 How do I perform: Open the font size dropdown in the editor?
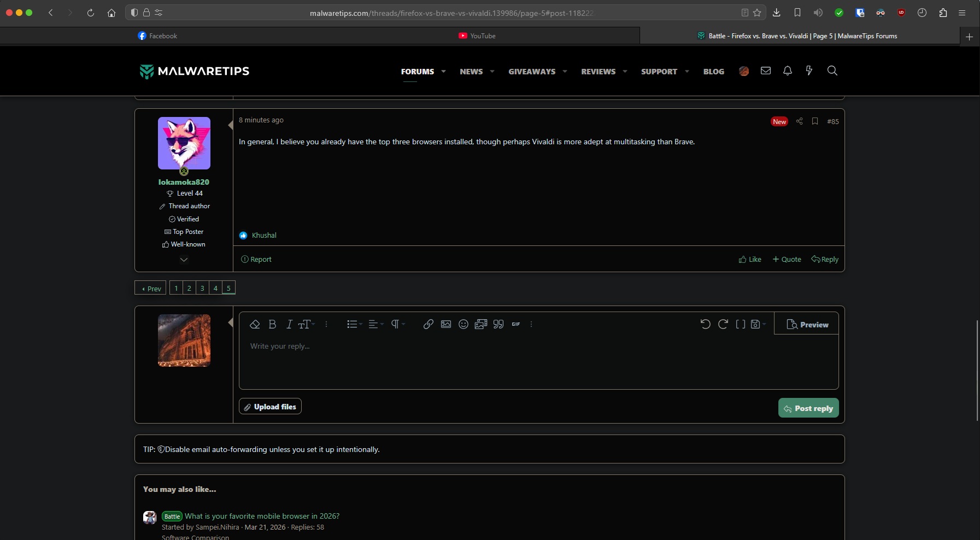point(307,324)
